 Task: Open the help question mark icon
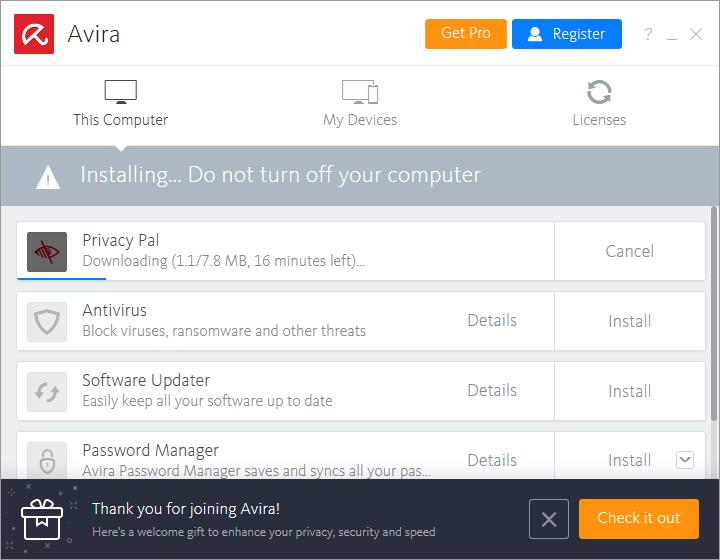[x=648, y=34]
